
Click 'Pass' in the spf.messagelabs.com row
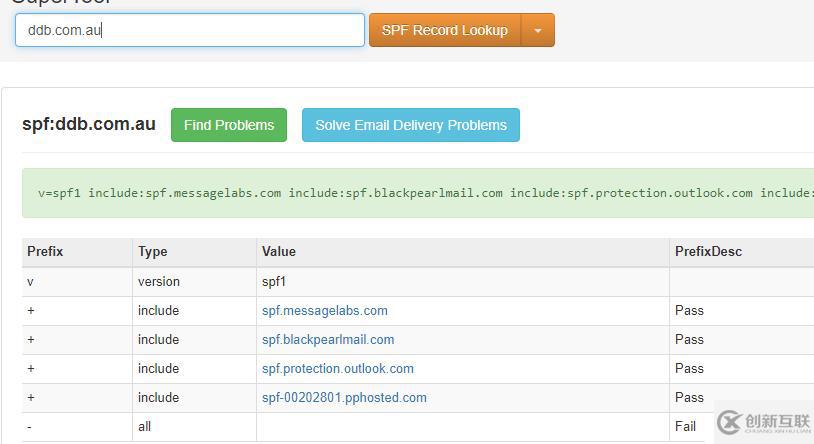point(689,311)
